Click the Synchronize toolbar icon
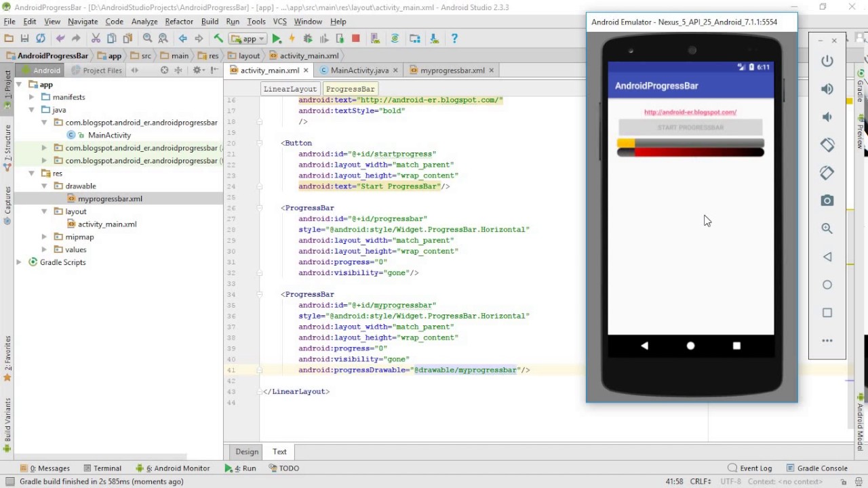Image resolution: width=868 pixels, height=488 pixels. pyautogui.click(x=41, y=39)
